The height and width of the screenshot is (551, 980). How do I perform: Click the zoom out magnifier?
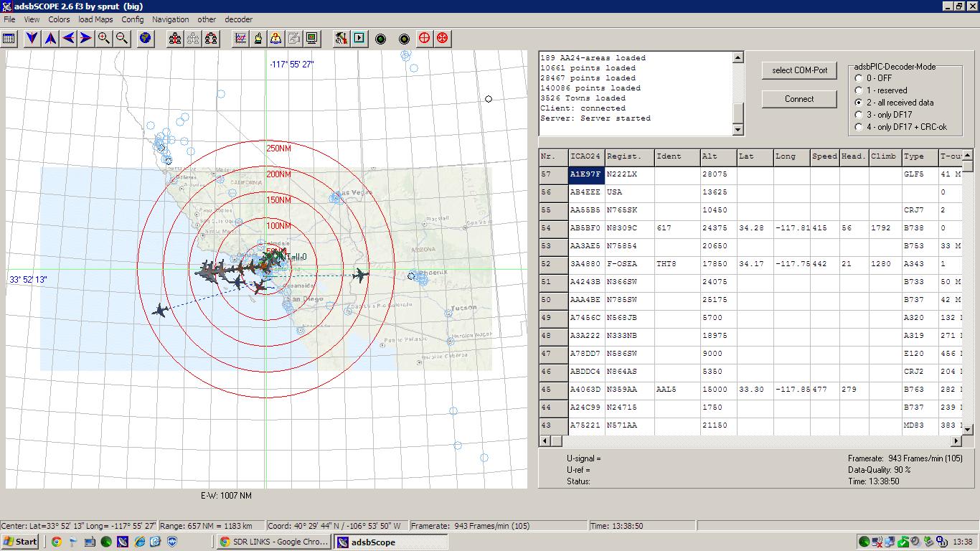pos(122,39)
